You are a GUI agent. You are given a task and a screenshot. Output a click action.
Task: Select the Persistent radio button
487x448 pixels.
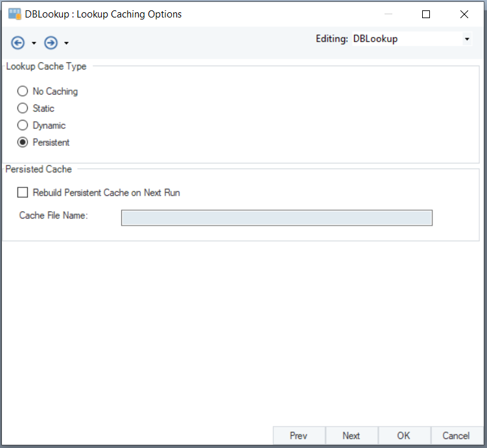23,142
